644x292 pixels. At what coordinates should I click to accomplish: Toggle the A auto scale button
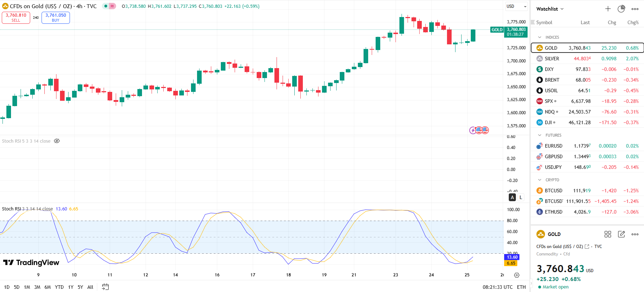tap(512, 197)
